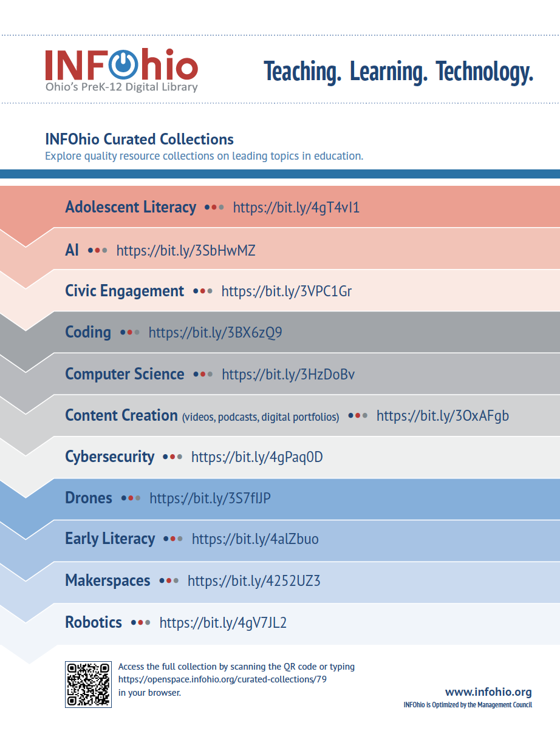Click the three dots after AI

click(x=98, y=250)
